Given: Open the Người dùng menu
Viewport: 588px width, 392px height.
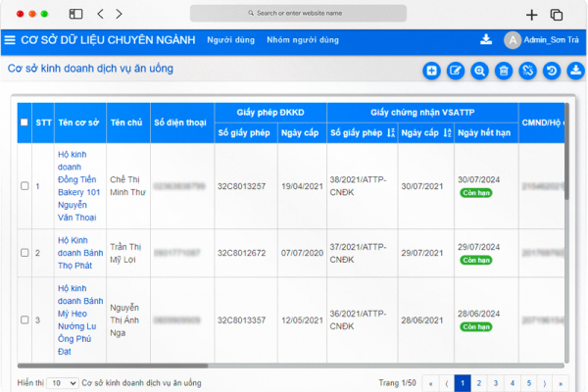Looking at the screenshot, I should 230,40.
